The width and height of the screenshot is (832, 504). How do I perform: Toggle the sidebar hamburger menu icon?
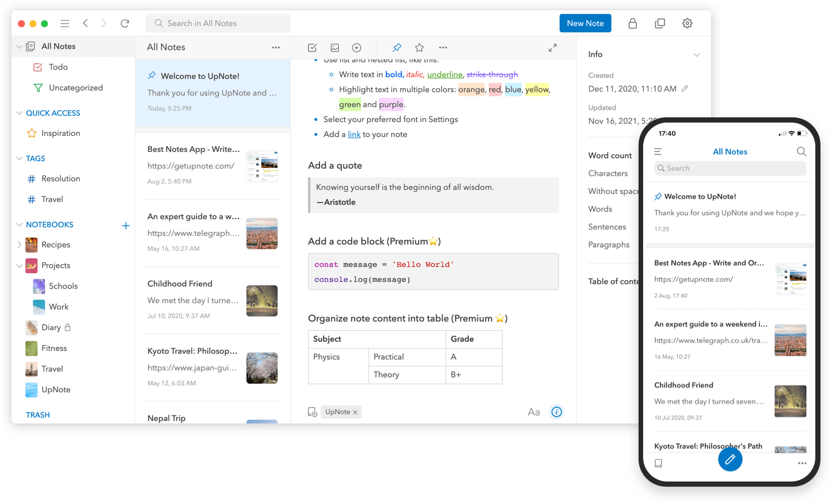pos(64,24)
